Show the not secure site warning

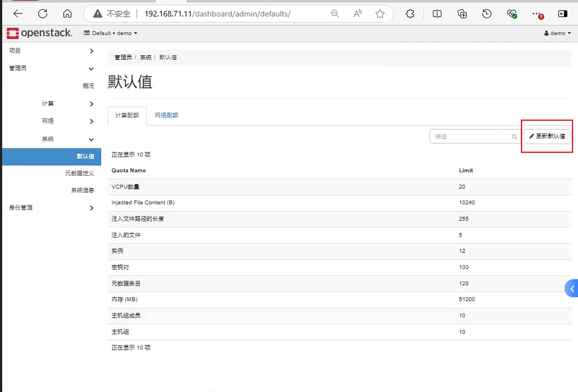pyautogui.click(x=112, y=14)
